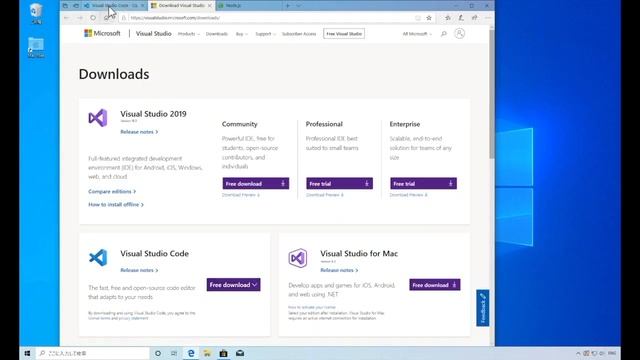
Task: Click Free trial under Enterprise
Action: [x=423, y=183]
